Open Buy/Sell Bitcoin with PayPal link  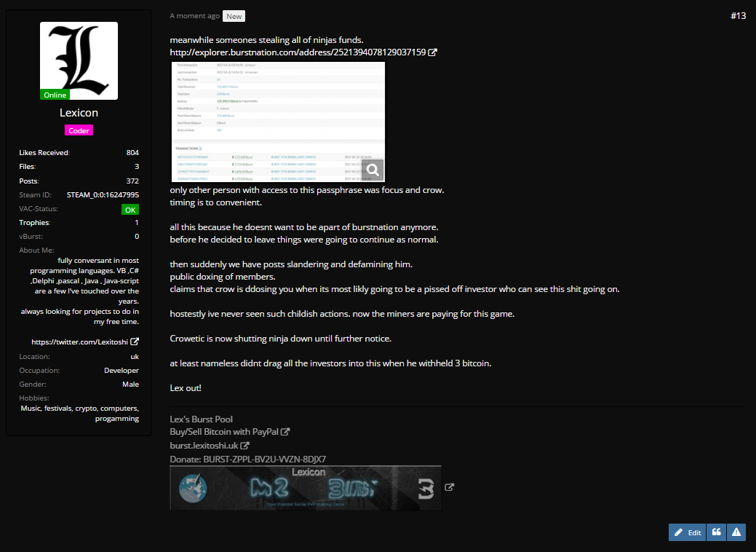tap(223, 431)
